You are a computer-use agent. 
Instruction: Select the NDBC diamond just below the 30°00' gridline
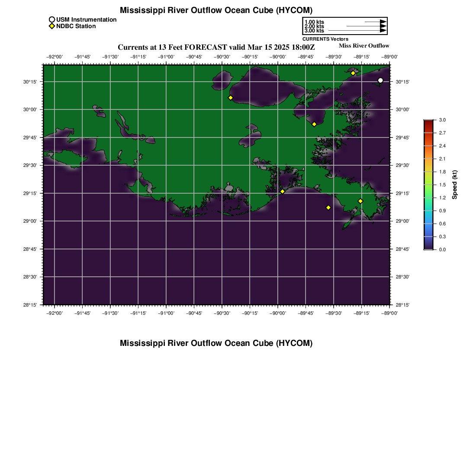click(314, 124)
